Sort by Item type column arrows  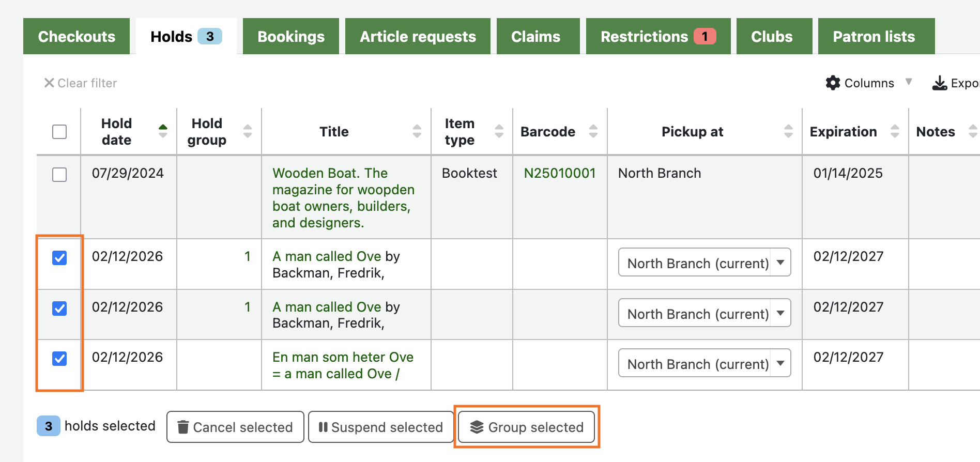499,131
